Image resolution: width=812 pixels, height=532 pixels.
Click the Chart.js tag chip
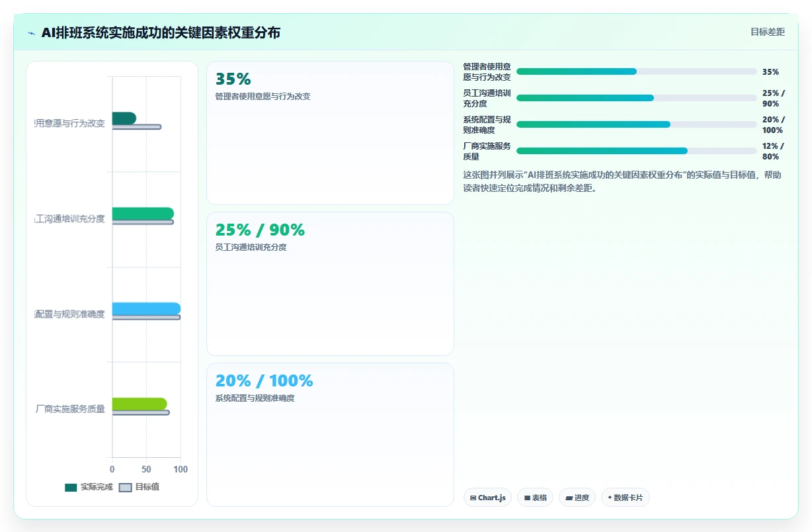487,498
